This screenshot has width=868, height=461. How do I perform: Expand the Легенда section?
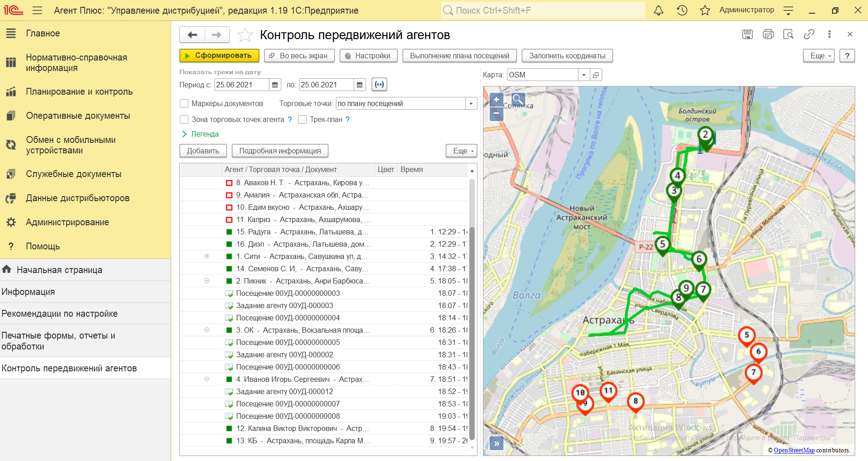(200, 134)
